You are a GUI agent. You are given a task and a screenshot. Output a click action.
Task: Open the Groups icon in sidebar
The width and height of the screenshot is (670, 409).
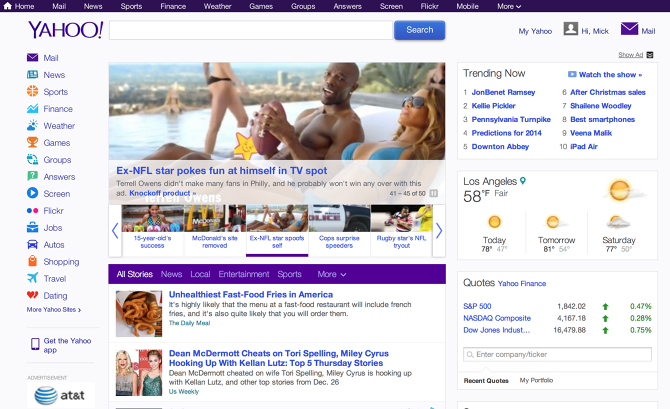point(32,159)
